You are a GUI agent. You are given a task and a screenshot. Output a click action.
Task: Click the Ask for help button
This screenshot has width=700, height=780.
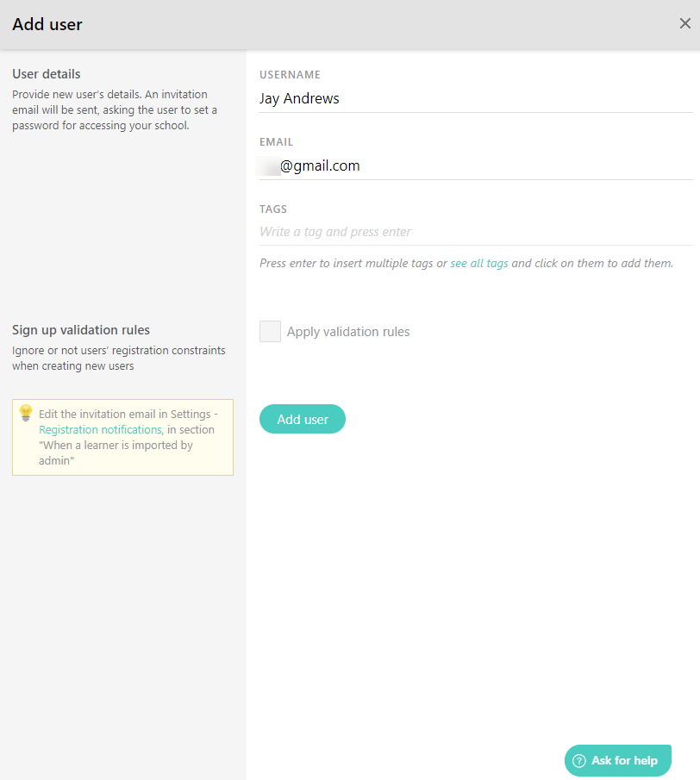click(x=617, y=760)
